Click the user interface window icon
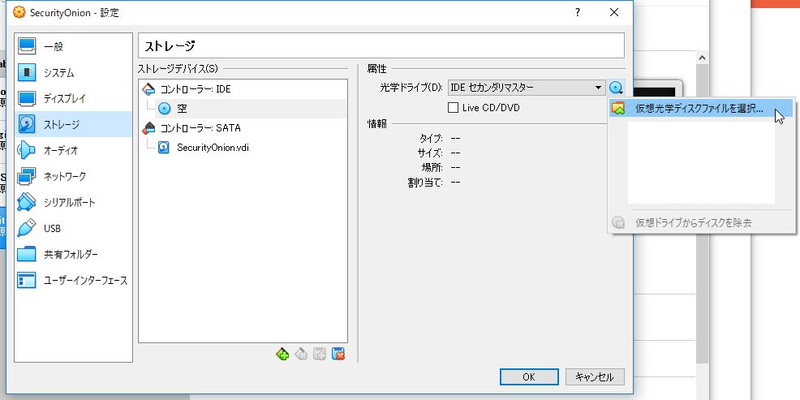 (27, 281)
